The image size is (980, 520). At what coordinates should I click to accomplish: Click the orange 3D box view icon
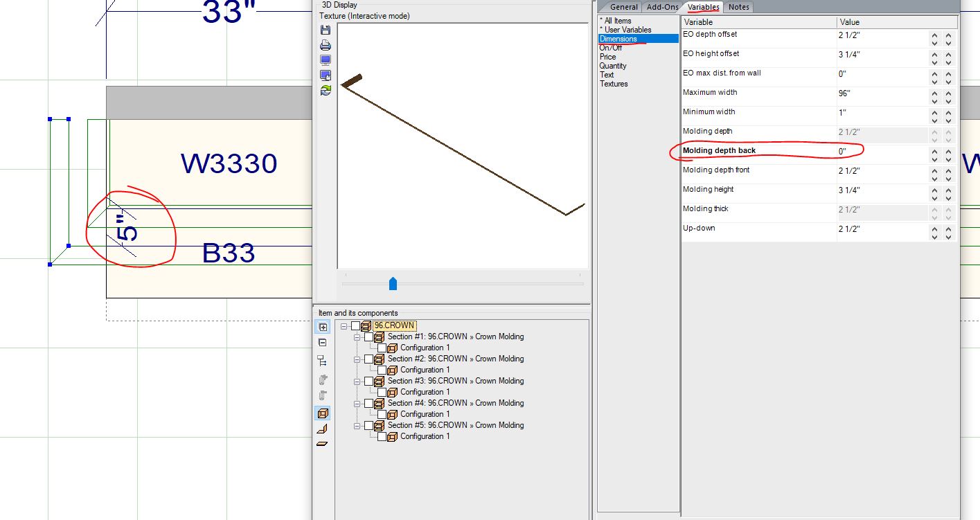[323, 413]
